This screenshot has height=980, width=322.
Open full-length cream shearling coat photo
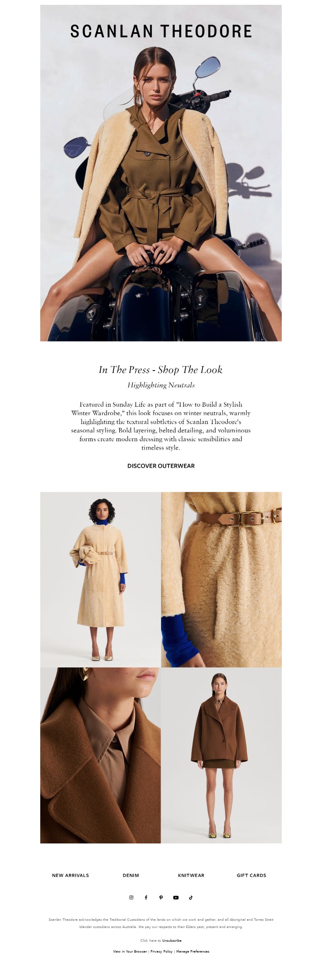pos(101,579)
